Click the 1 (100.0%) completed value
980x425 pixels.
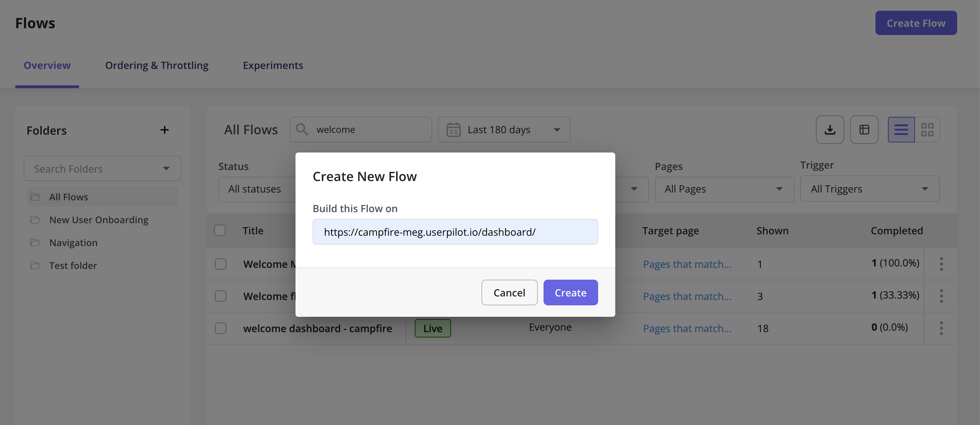(895, 263)
